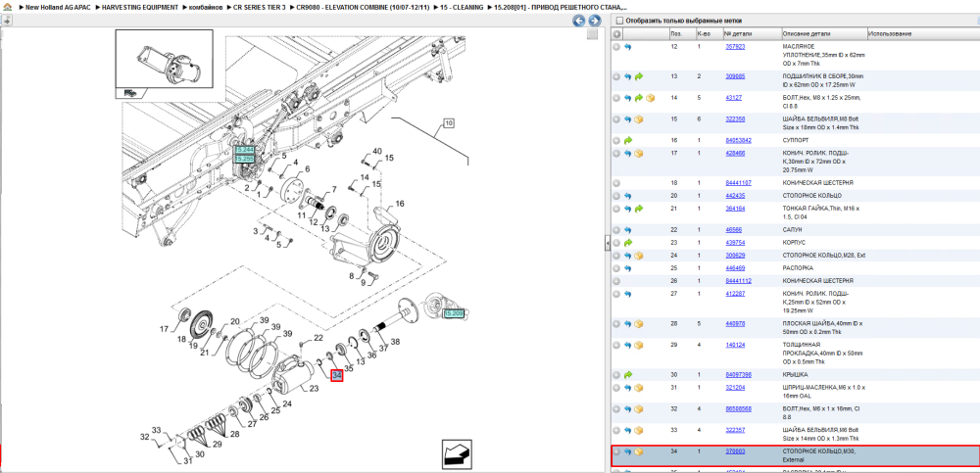Click green arrow icon for part 43127

coord(639,98)
